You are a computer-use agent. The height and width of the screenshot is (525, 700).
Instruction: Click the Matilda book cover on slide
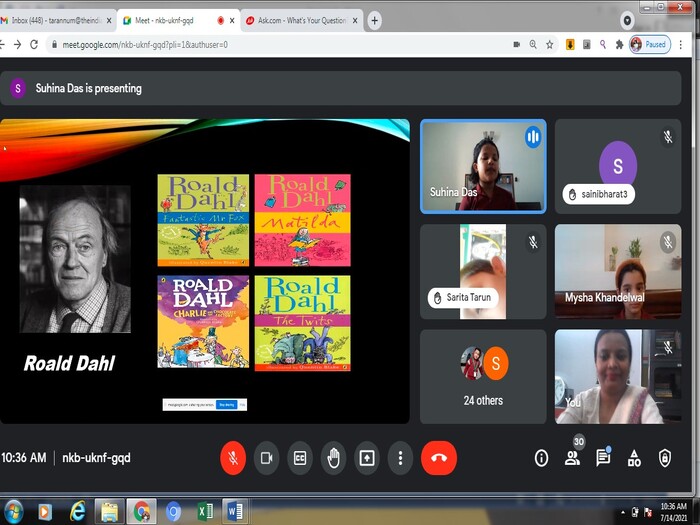click(x=302, y=220)
